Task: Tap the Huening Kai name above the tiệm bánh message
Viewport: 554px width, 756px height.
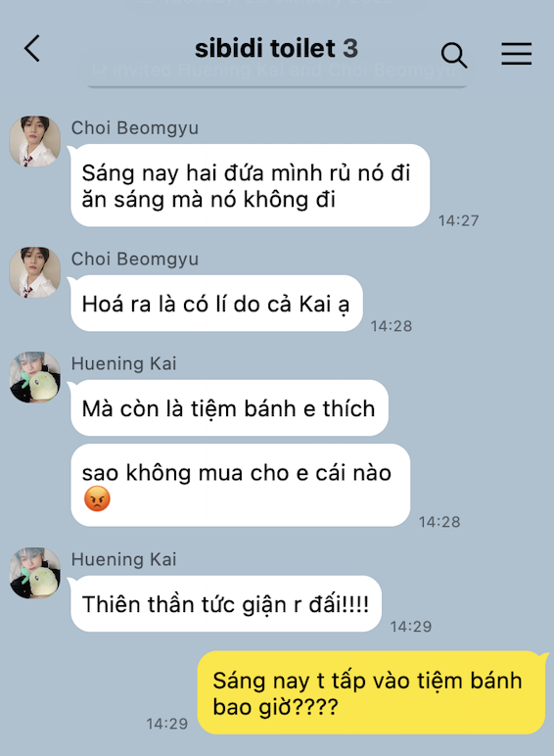Action: [x=123, y=363]
